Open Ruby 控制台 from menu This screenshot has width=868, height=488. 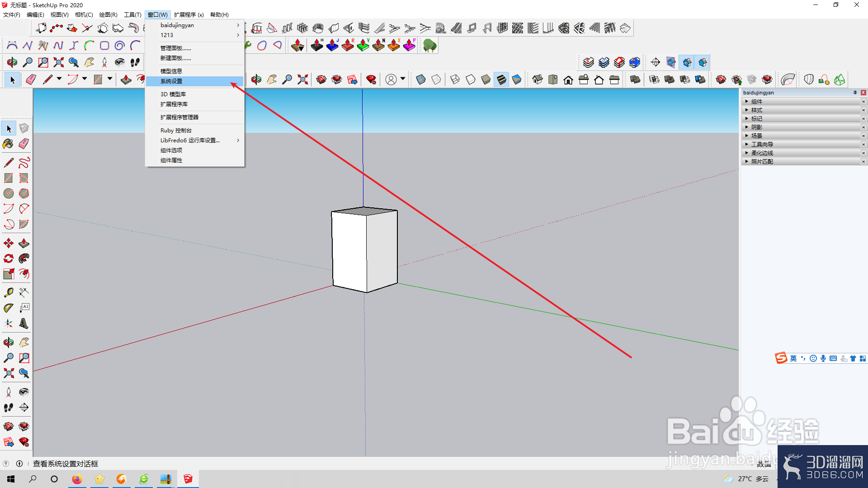click(195, 131)
